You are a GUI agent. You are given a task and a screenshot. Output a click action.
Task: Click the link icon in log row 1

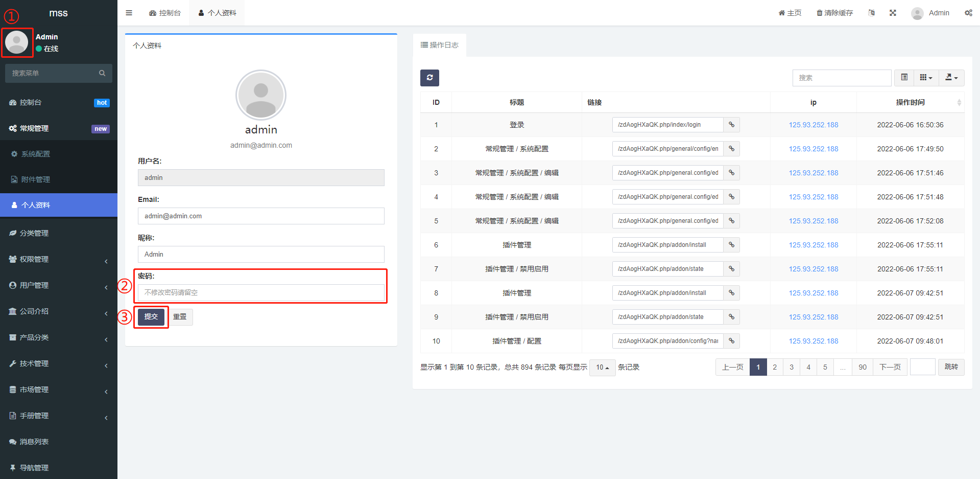[731, 125]
